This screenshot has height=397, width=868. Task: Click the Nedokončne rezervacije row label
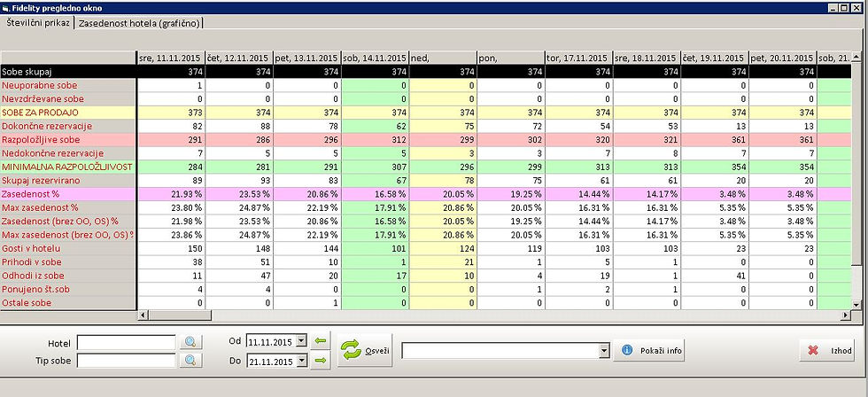[x=68, y=152]
